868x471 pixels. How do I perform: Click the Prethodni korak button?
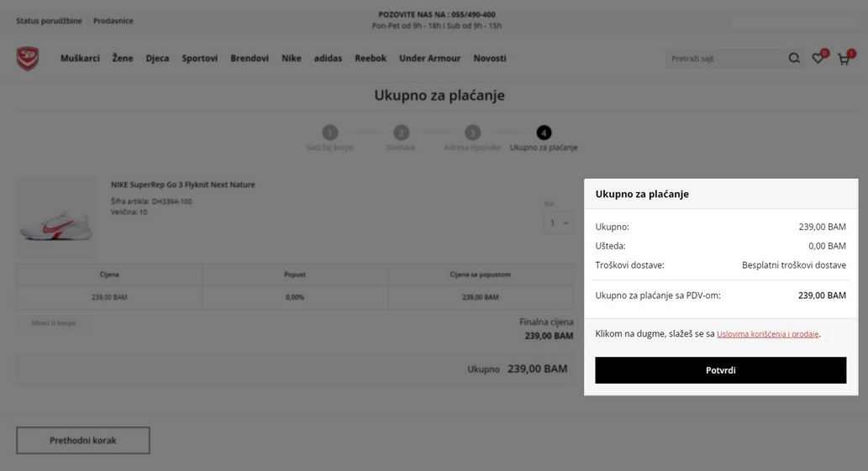click(x=83, y=441)
